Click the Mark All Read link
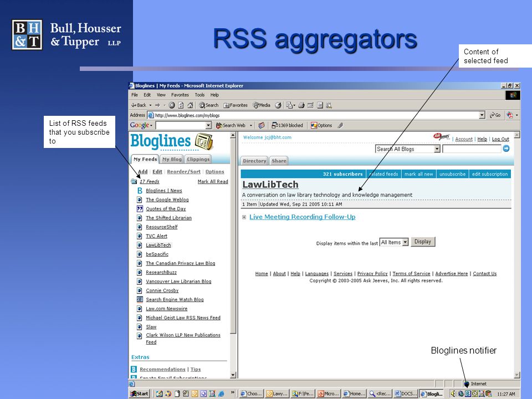This screenshot has height=399, width=532. click(x=213, y=182)
